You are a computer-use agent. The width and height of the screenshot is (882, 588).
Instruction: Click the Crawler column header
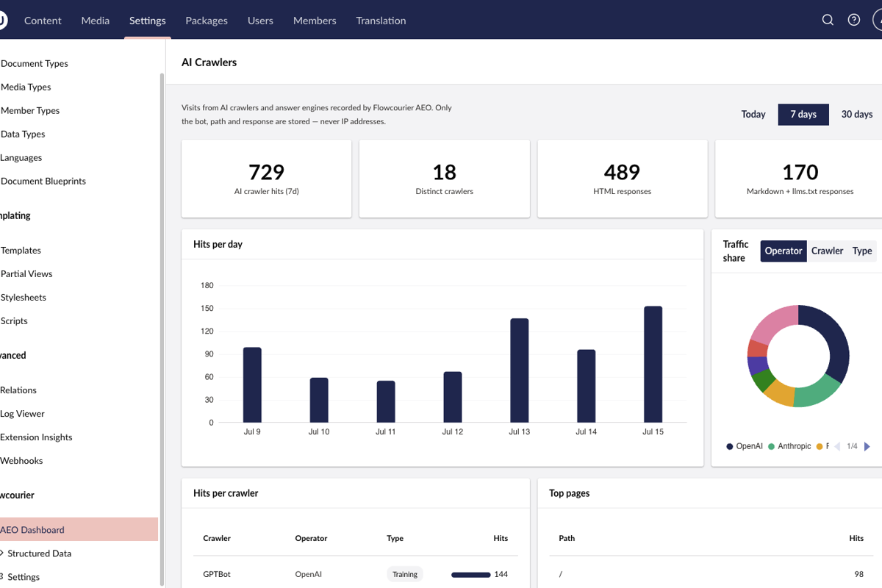[217, 538]
